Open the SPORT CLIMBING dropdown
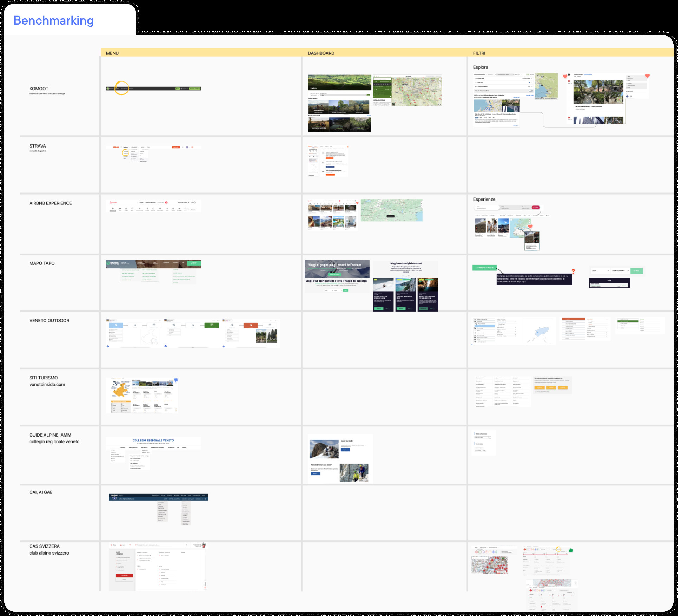 tap(620, 271)
